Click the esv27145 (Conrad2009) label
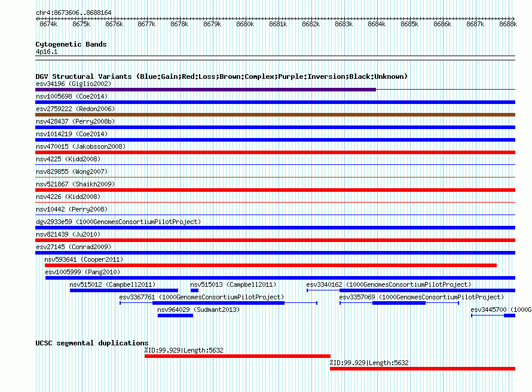532x392 pixels. (74, 247)
